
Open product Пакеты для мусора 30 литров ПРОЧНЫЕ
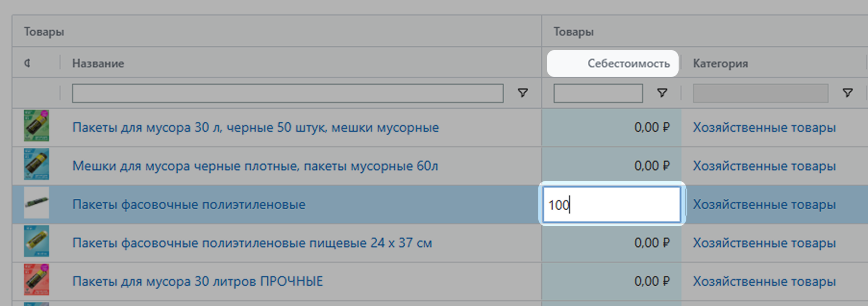[x=198, y=281]
